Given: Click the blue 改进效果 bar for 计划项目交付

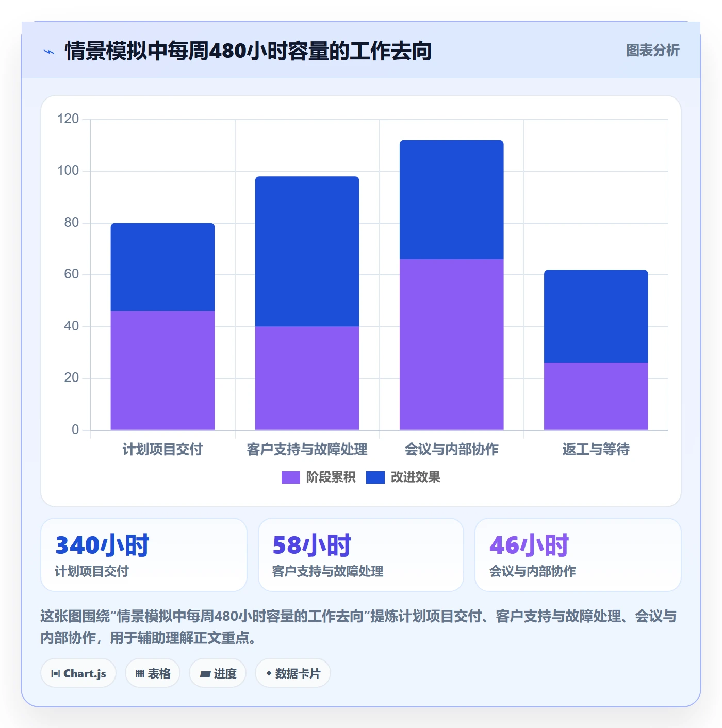Looking at the screenshot, I should tap(162, 267).
